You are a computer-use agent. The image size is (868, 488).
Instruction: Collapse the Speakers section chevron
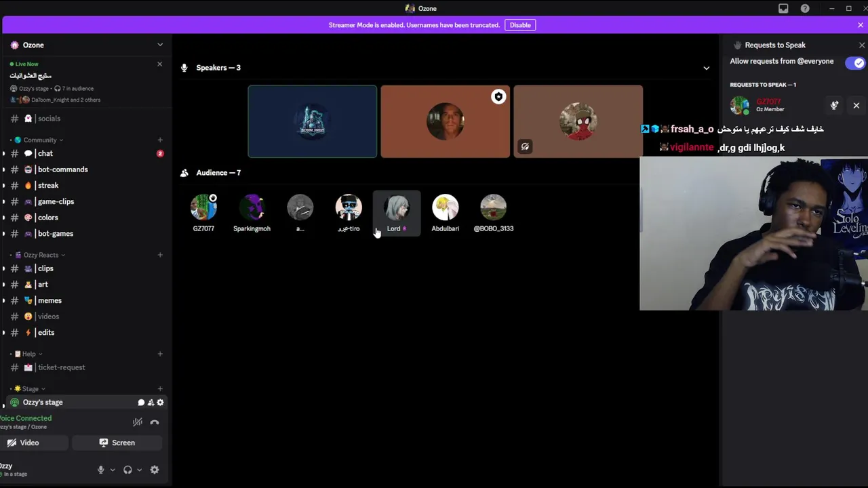pos(706,68)
